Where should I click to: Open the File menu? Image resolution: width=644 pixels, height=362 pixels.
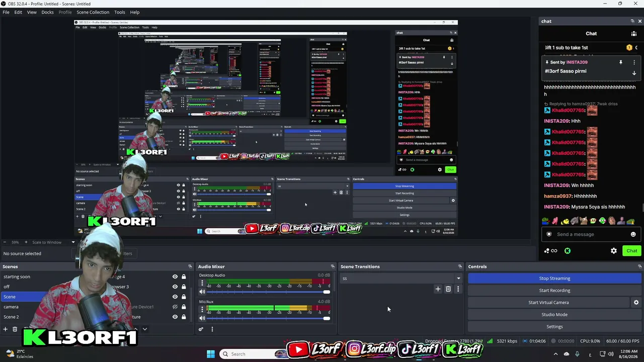tap(6, 12)
